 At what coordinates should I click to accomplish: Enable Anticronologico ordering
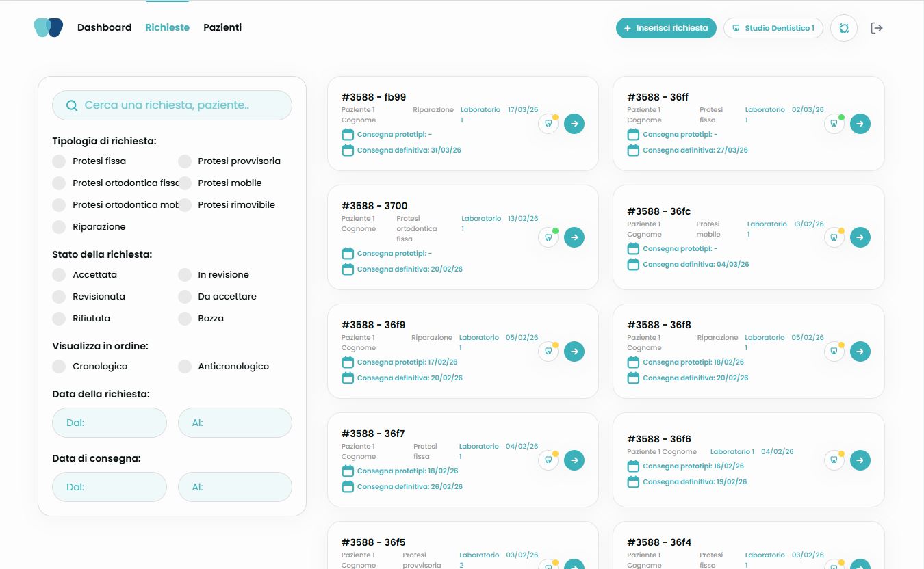(x=185, y=366)
